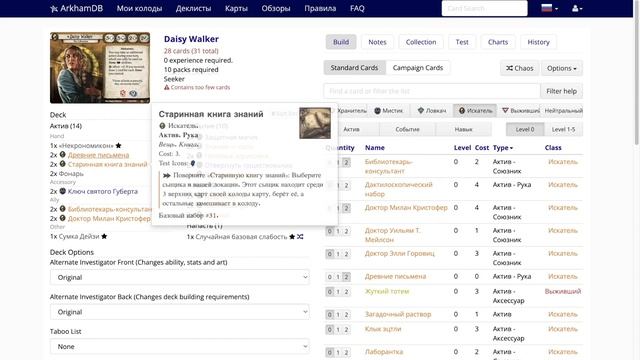
Task: Focus the Card Search field
Action: (484, 8)
